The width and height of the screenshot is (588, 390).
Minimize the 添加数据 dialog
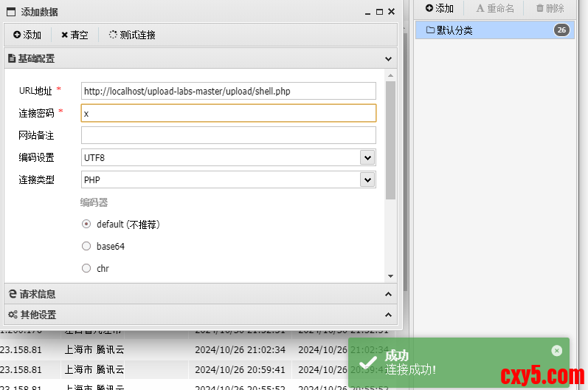click(367, 13)
